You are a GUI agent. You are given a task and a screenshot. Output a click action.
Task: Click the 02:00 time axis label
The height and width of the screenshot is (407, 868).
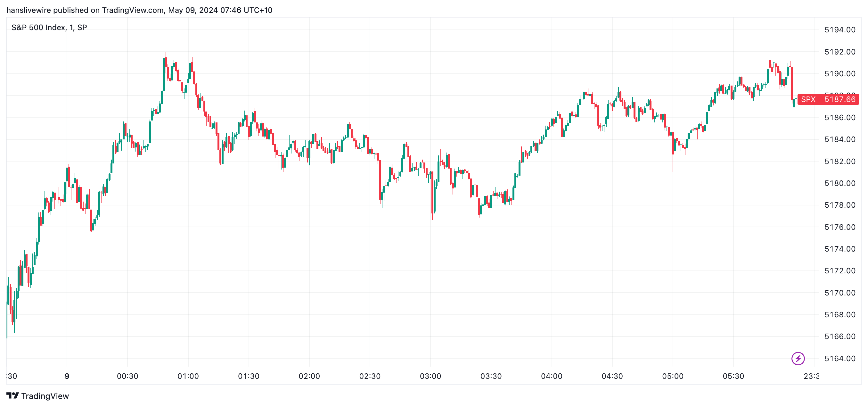tap(309, 376)
